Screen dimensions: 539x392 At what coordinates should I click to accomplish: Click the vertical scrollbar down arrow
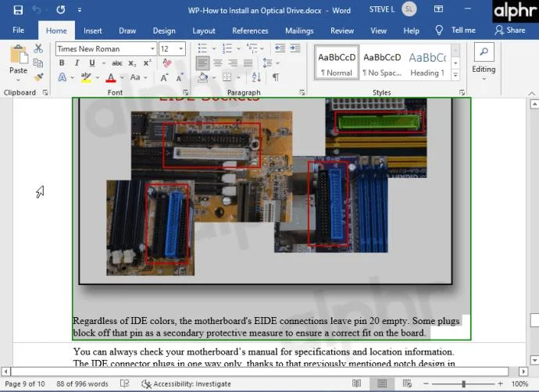pos(534,360)
